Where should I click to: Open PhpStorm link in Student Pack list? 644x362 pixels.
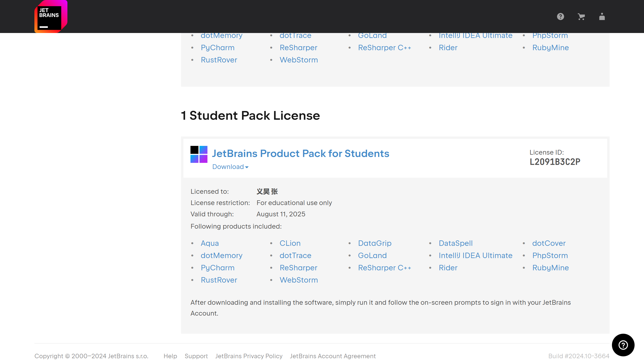click(x=550, y=255)
